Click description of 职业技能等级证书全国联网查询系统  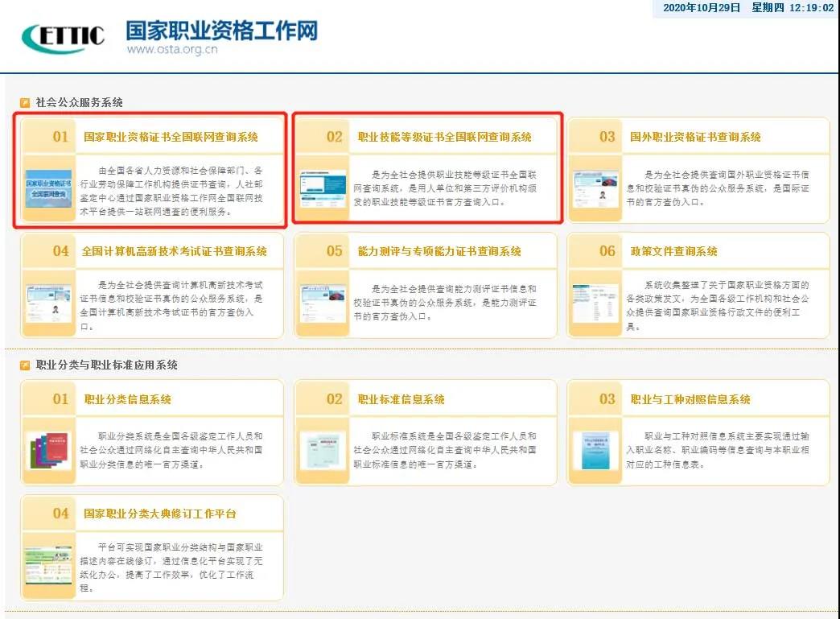click(x=445, y=188)
